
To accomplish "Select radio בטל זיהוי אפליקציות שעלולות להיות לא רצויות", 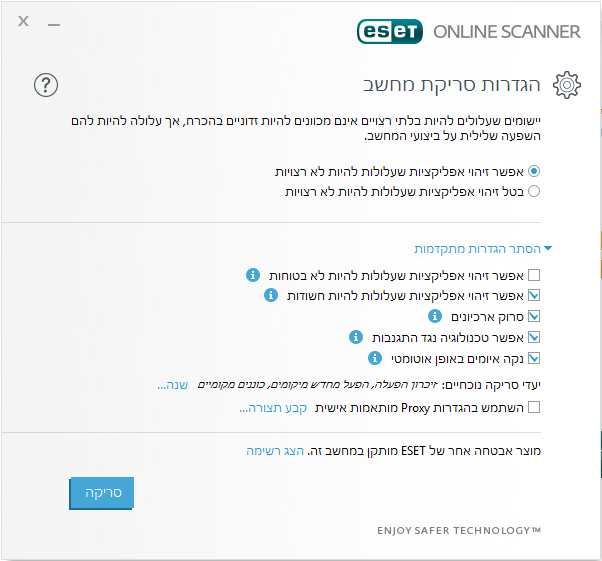I will 534,191.
